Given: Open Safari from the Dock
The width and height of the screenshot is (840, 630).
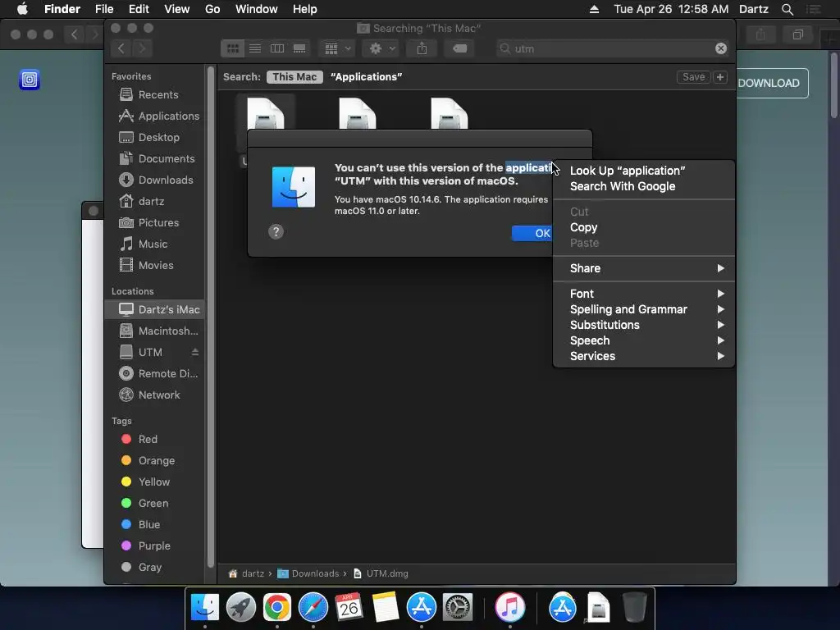Looking at the screenshot, I should tap(313, 608).
